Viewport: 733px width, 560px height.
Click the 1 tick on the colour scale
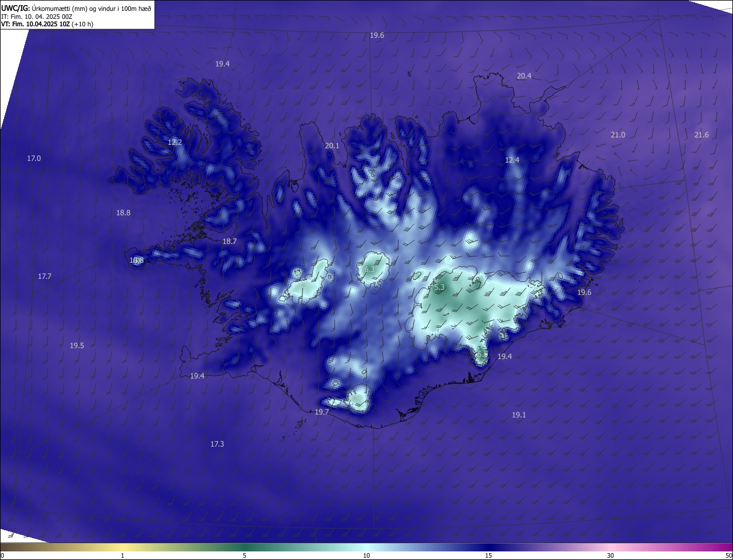[x=123, y=556]
